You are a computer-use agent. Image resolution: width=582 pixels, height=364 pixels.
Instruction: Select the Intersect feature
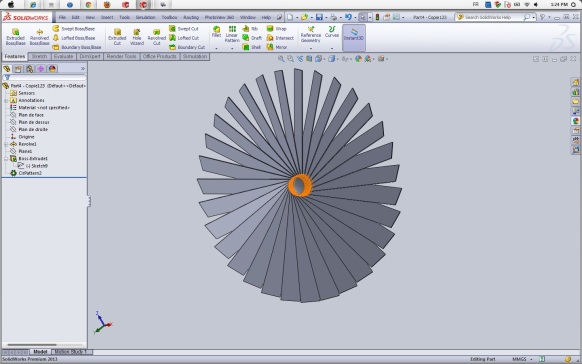[280, 38]
